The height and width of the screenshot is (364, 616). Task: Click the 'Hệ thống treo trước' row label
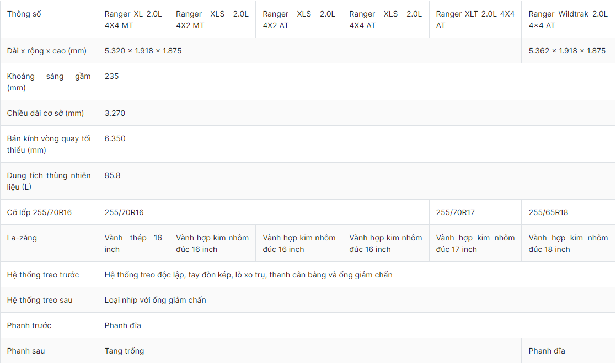point(43,275)
